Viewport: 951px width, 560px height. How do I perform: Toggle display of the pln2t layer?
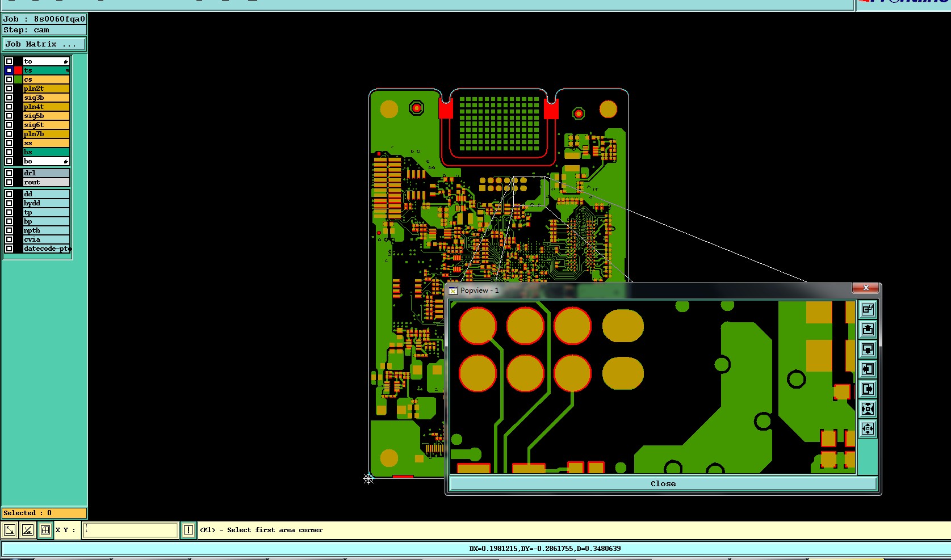point(9,89)
